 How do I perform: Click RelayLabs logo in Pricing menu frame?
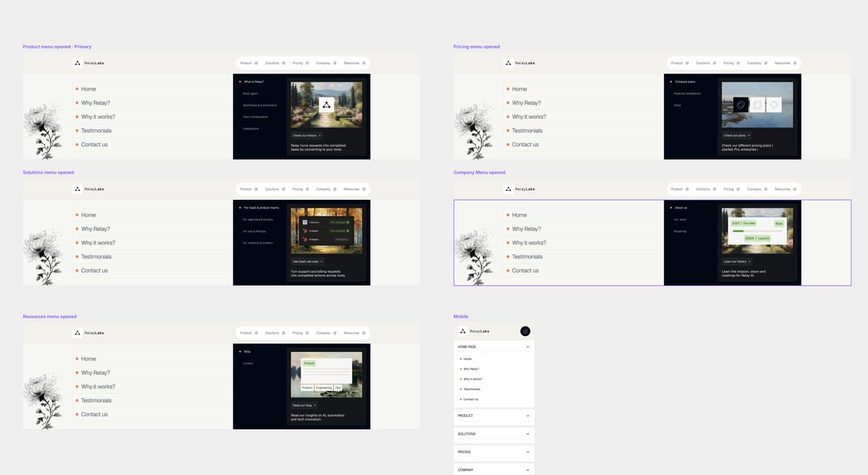click(519, 63)
